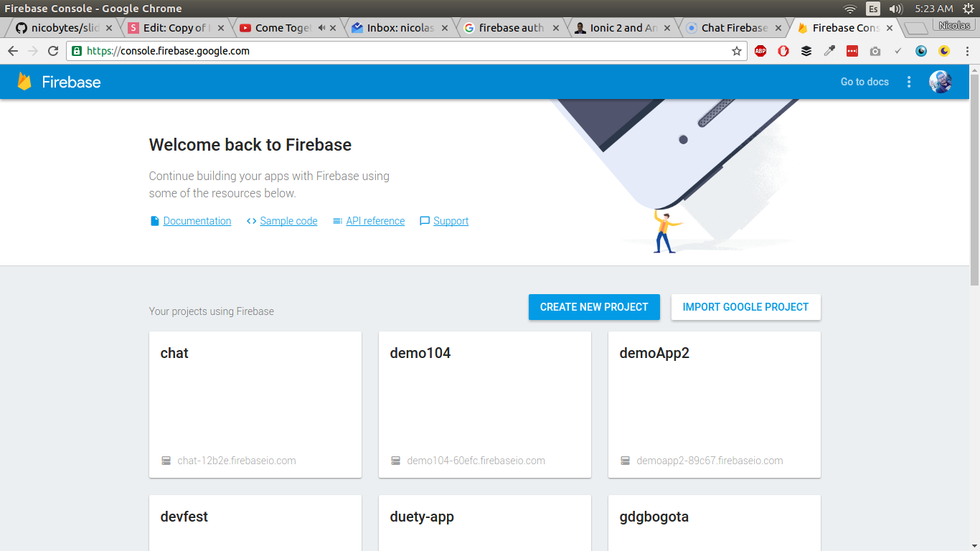
Task: Click demoapp2-89c67.firebaseio.com text
Action: coord(710,461)
